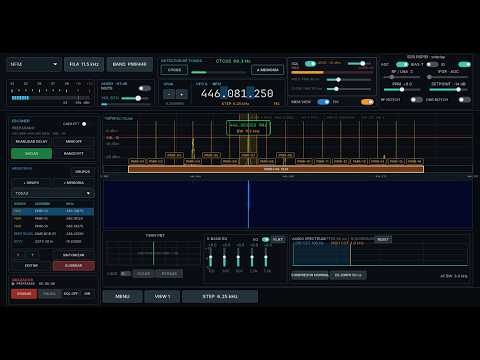Click the + MEMORIA button beside CTCSS tone
Viewport: 480px width, 360px height.
click(x=268, y=70)
